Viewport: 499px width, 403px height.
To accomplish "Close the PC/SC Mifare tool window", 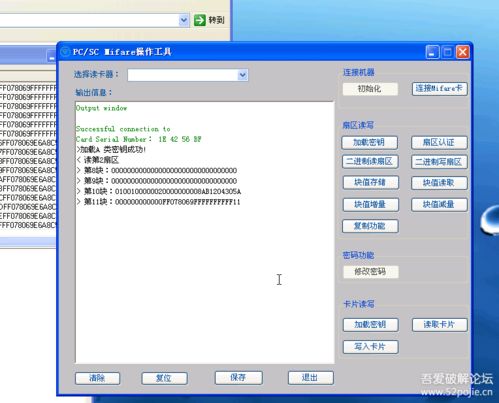I will (463, 52).
